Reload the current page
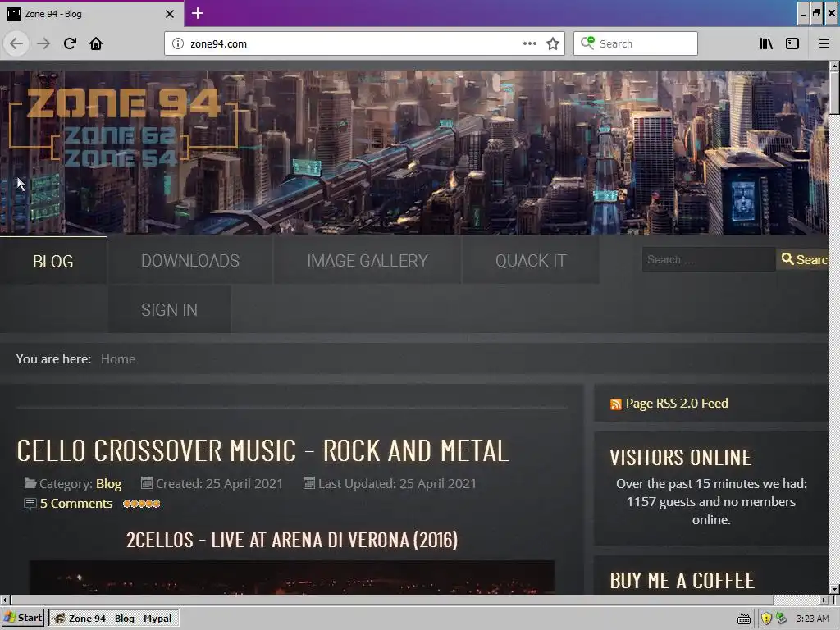 click(70, 43)
